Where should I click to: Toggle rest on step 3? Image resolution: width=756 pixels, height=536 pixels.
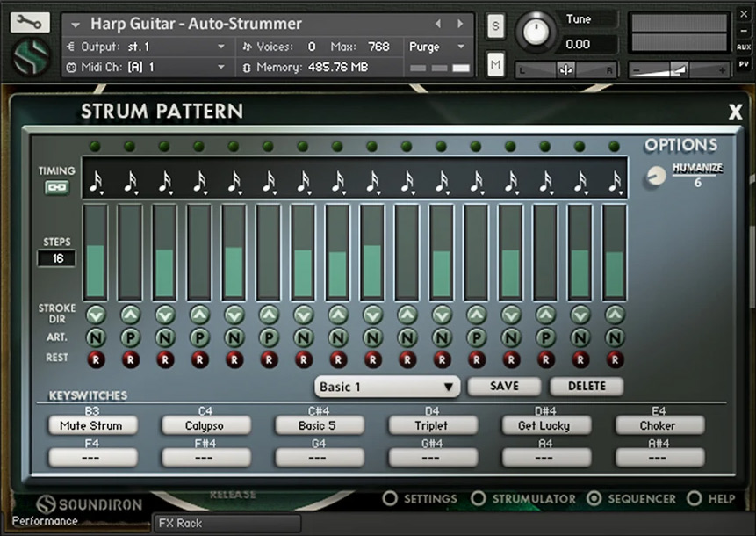[165, 359]
